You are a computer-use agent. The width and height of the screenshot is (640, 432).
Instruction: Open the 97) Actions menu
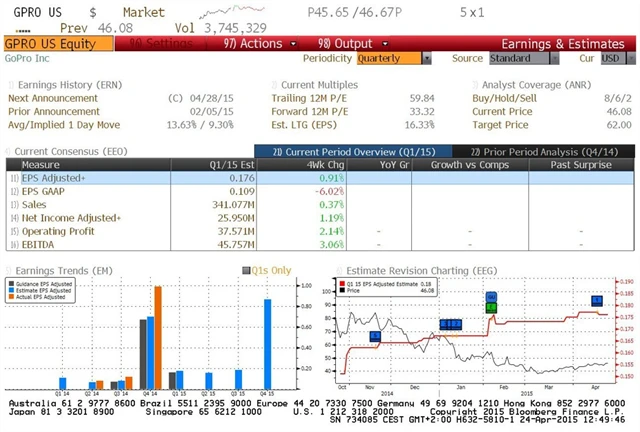[253, 44]
